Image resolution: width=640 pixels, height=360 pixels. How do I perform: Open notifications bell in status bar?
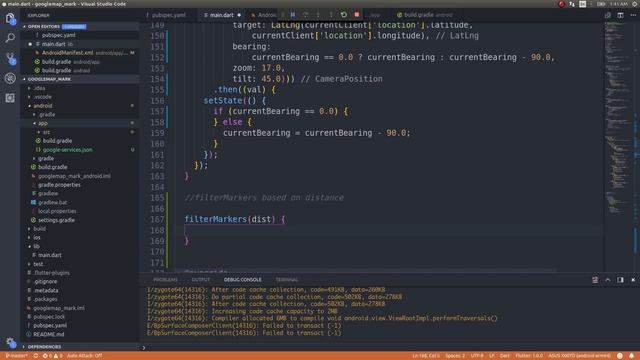[631, 356]
